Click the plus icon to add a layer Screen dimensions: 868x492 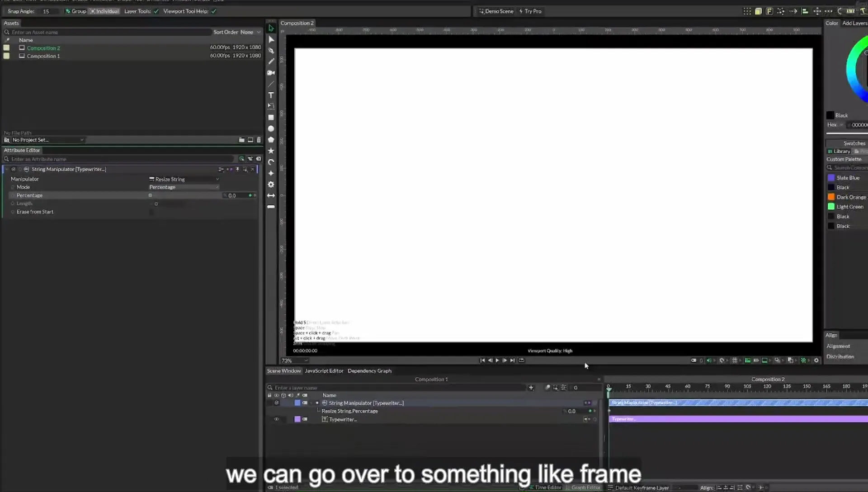click(x=531, y=388)
